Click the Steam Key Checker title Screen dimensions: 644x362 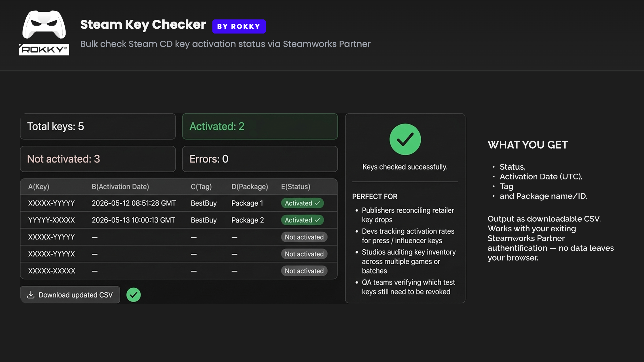[x=143, y=25]
